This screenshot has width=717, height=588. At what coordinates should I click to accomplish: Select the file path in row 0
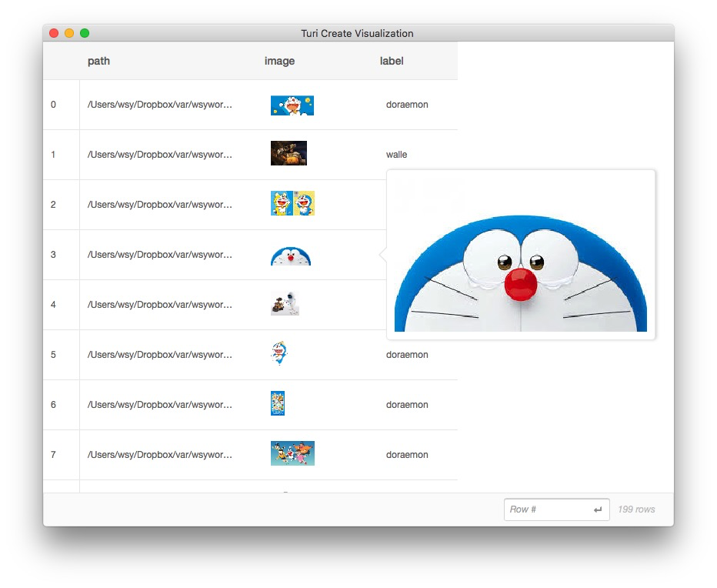click(160, 105)
